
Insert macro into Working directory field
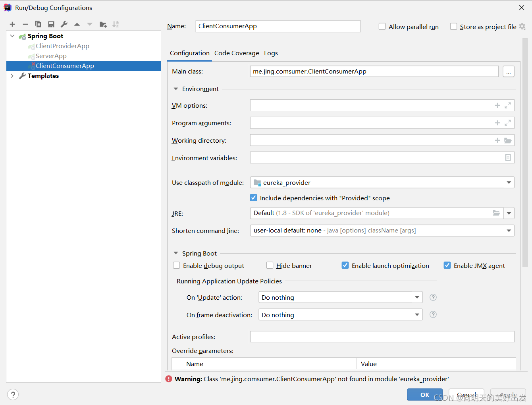click(497, 140)
